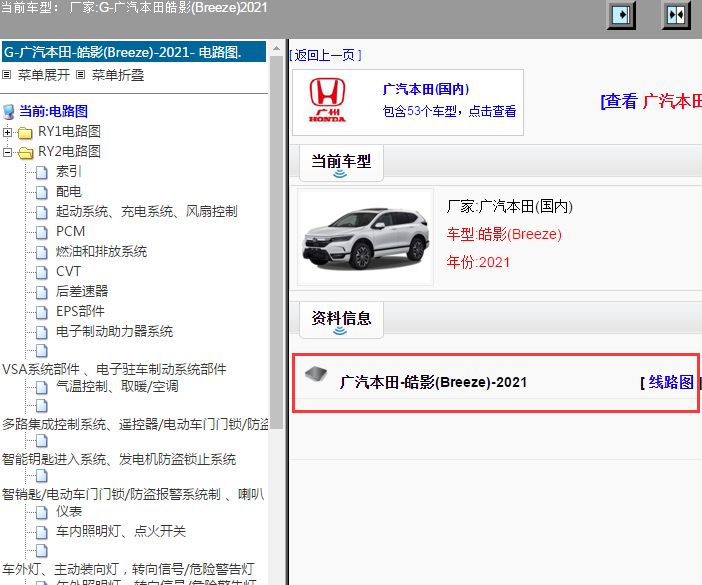Screen dimensions: 702x585
Task: Open 车外灯、主动装向灯 tree item
Action: (x=128, y=569)
